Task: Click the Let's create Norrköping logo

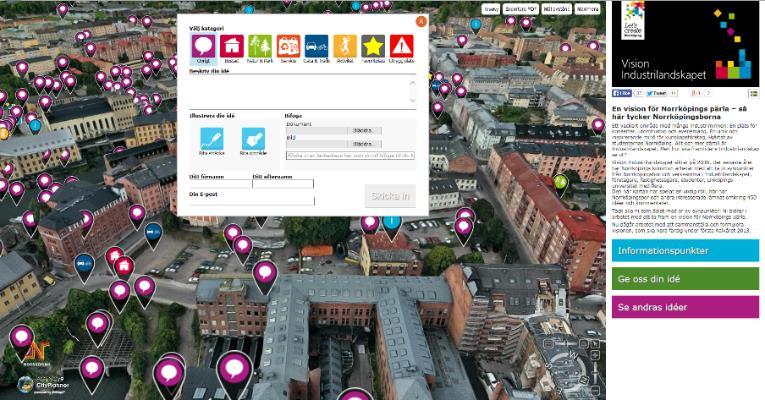Action: click(633, 20)
